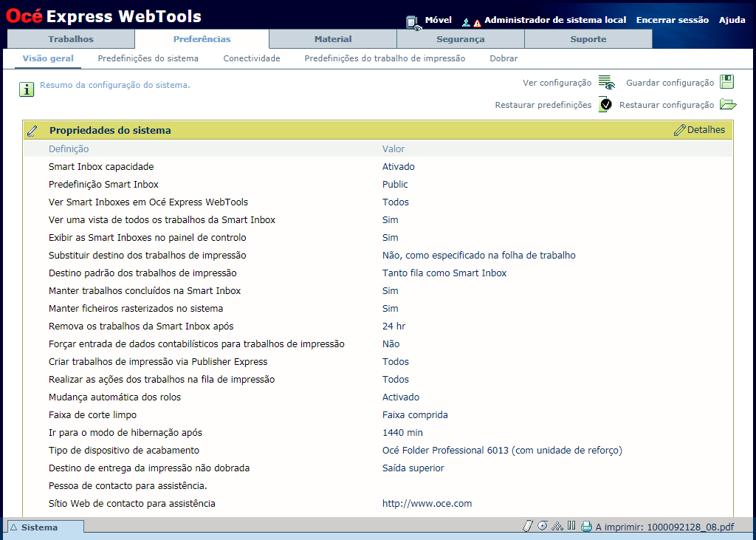Viewport: 756px width, 540px height.
Task: Select the Preferências tab
Action: click(202, 39)
